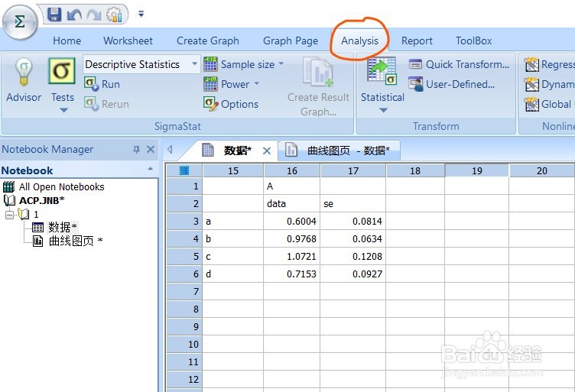Click cell with value 1.0721
Screen dimensions: 575x392
click(292, 257)
